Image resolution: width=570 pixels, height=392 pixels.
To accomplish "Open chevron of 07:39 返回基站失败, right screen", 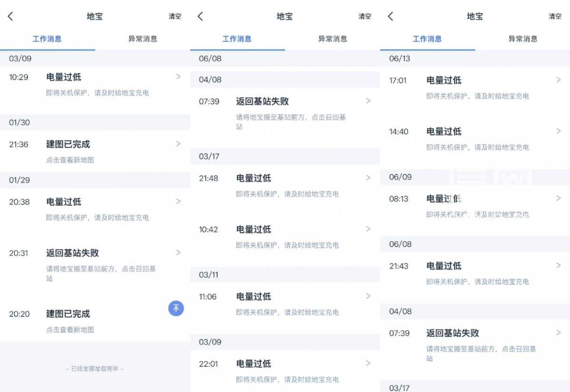I will [x=559, y=333].
